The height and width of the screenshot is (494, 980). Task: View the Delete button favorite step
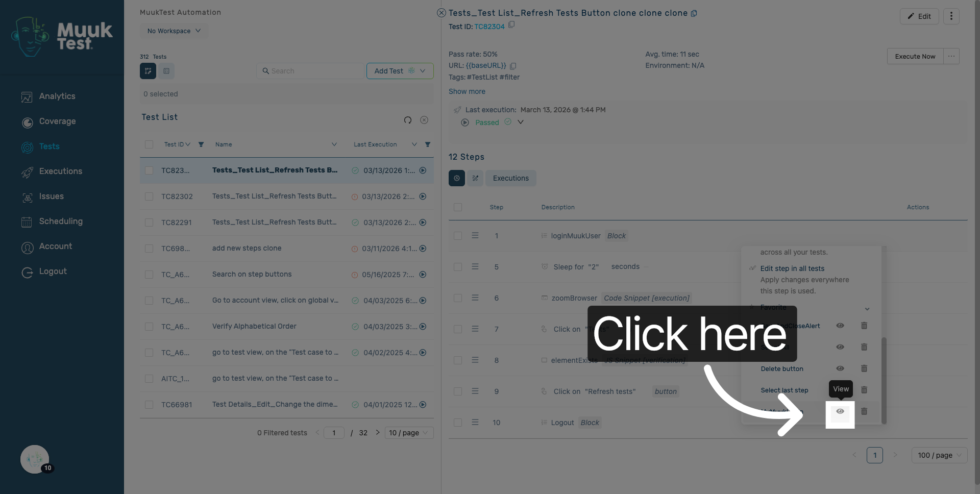[840, 368]
